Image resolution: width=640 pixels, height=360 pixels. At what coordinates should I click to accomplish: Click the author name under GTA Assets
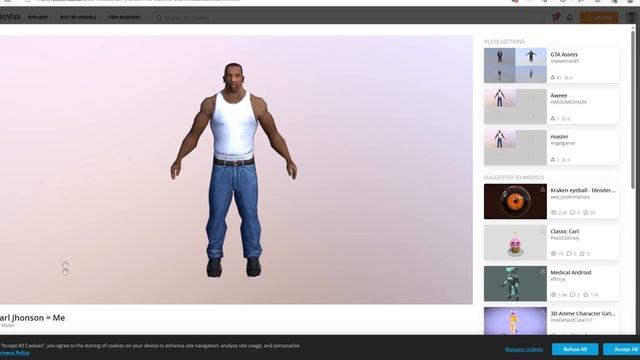tap(564, 61)
